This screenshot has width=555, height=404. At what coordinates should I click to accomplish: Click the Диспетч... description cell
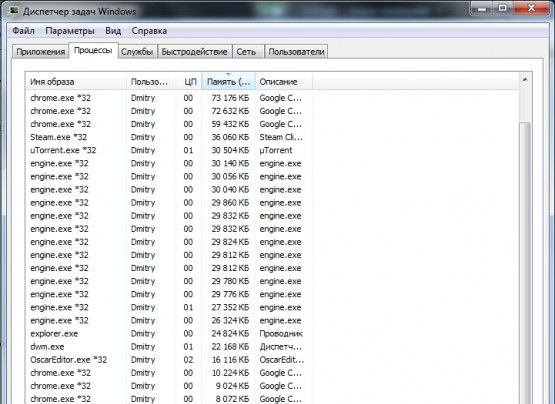281,347
